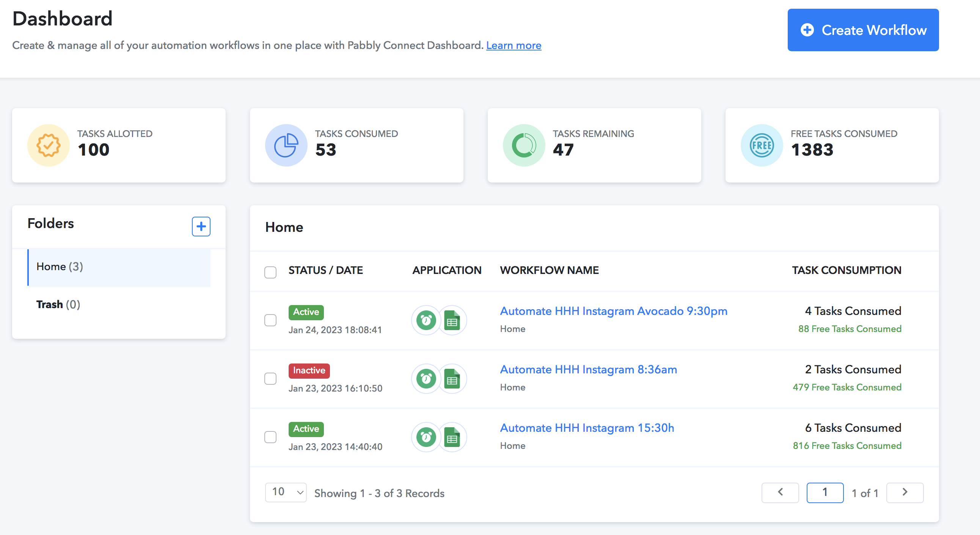Click Google Sheets icon for 15:30h workflow

point(452,437)
